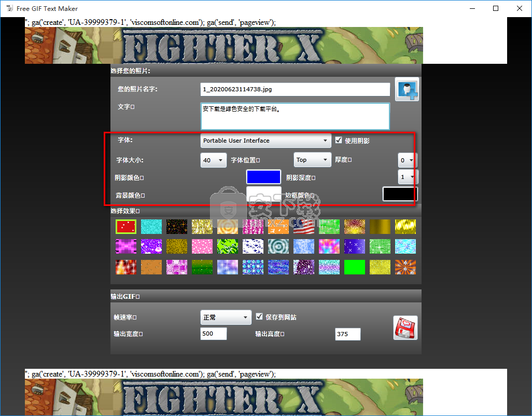Open the 帧速率 dropdown showing 正常

[x=226, y=317]
